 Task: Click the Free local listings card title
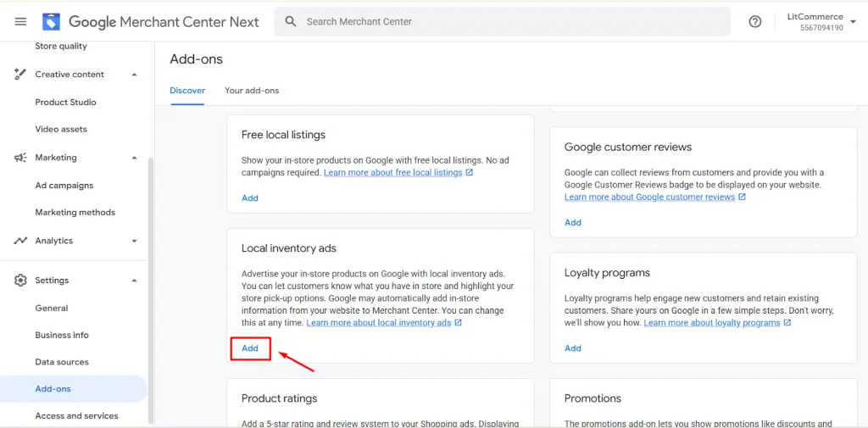point(283,135)
